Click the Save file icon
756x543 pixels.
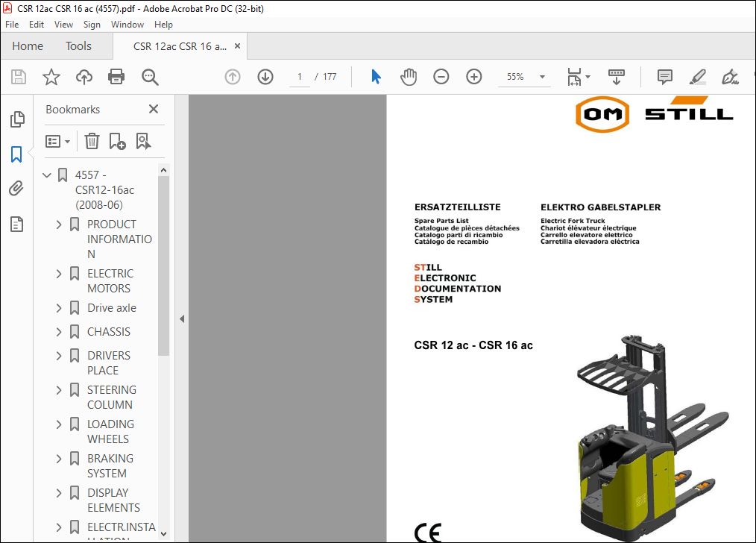coord(19,77)
